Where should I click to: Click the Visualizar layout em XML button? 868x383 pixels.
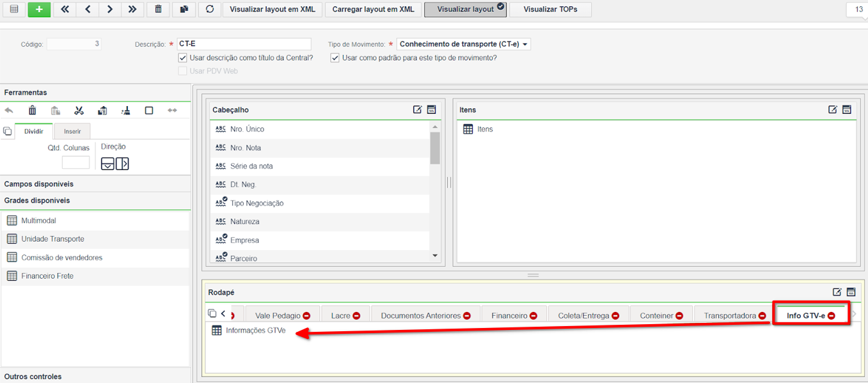[272, 10]
